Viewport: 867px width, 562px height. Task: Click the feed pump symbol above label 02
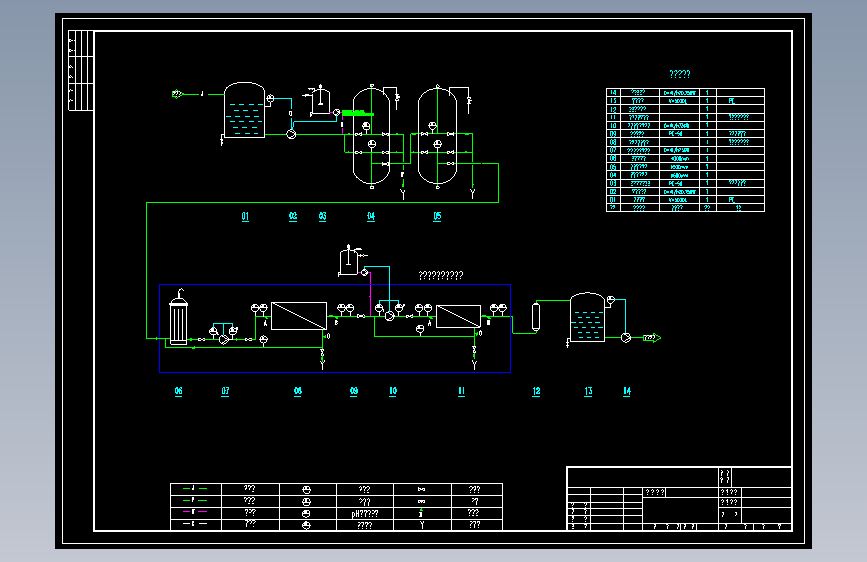pos(291,134)
